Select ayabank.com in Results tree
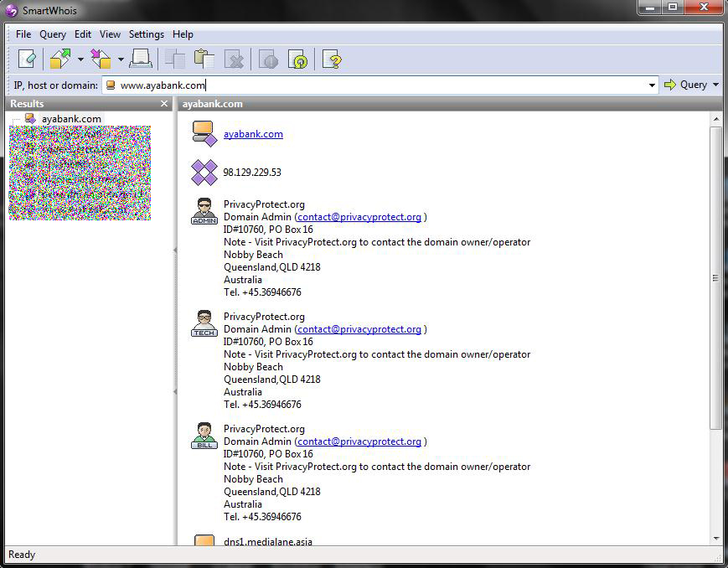 pos(71,119)
